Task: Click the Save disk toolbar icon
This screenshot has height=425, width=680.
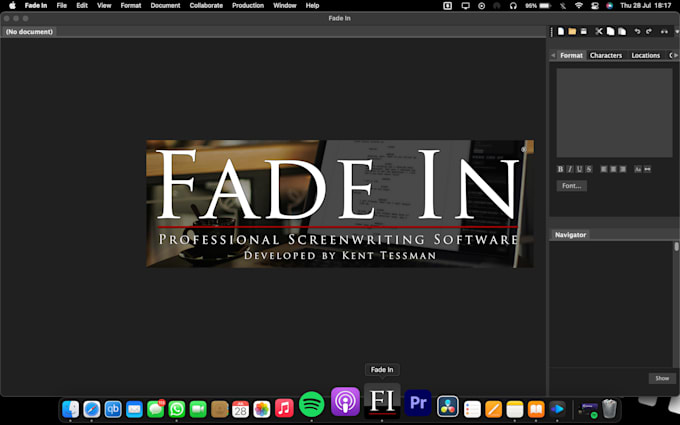Action: [584, 31]
